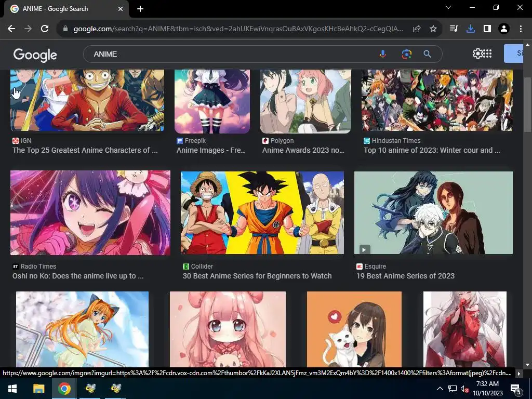Open the pink-haired chibi girl image
This screenshot has width=532, height=399.
pyautogui.click(x=228, y=329)
